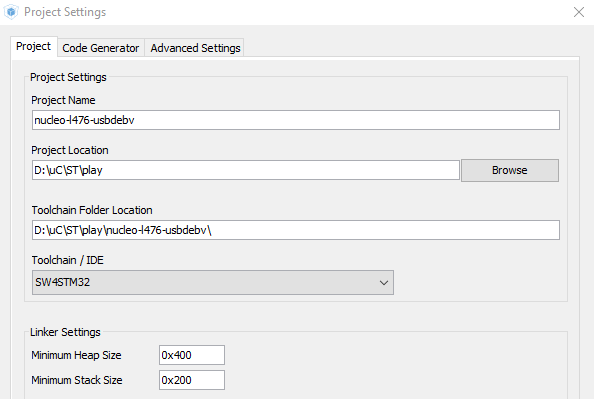Click the Minimum Heap Size label
Screen dimensions: 594x399
pos(76,355)
